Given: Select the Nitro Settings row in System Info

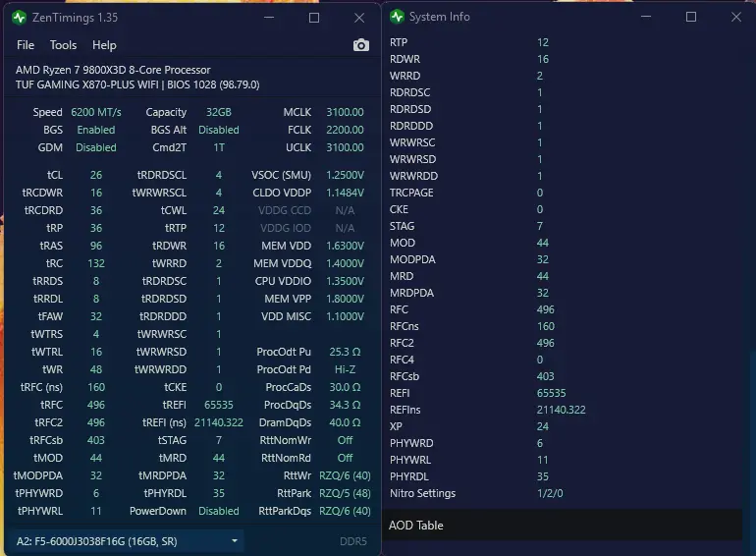Looking at the screenshot, I should [563, 493].
